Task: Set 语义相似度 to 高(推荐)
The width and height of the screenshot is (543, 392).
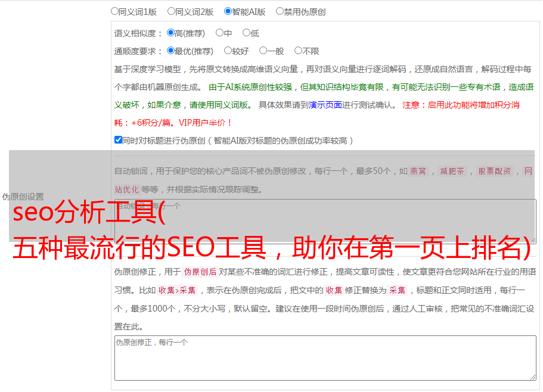Action: [x=170, y=33]
